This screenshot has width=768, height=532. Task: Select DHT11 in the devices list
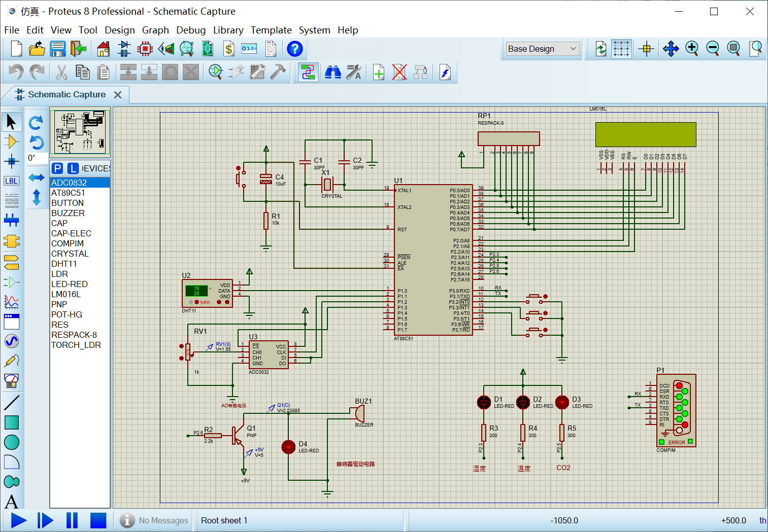point(80,264)
